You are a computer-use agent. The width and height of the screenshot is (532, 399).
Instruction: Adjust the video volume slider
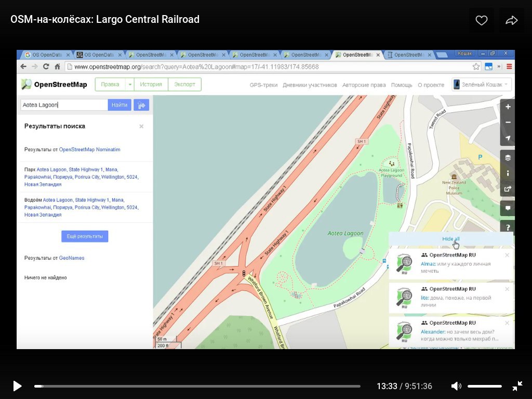coord(485,386)
